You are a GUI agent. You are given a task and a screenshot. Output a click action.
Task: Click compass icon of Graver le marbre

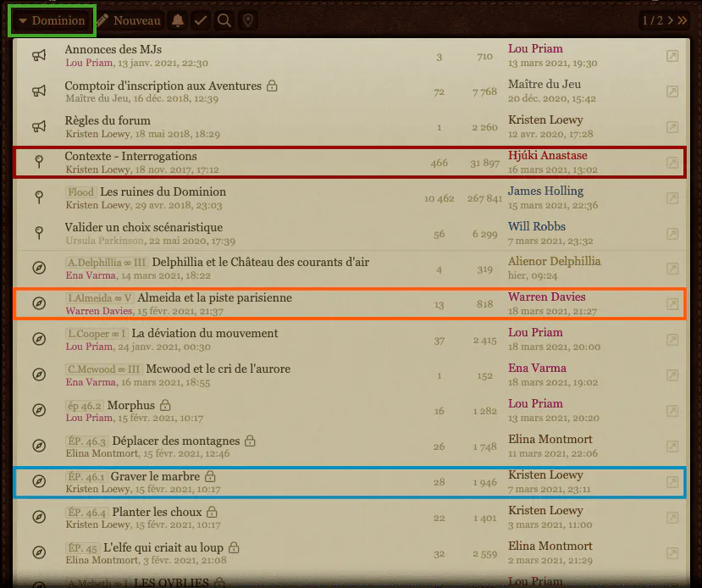(39, 481)
